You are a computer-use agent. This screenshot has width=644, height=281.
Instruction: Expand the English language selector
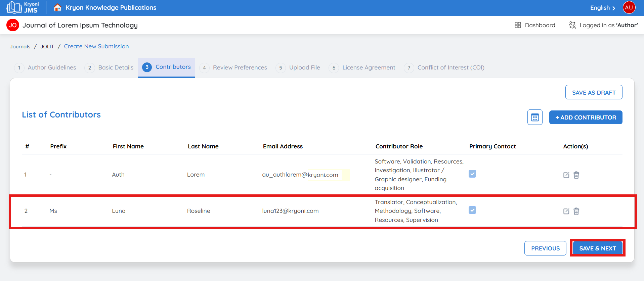(x=603, y=8)
